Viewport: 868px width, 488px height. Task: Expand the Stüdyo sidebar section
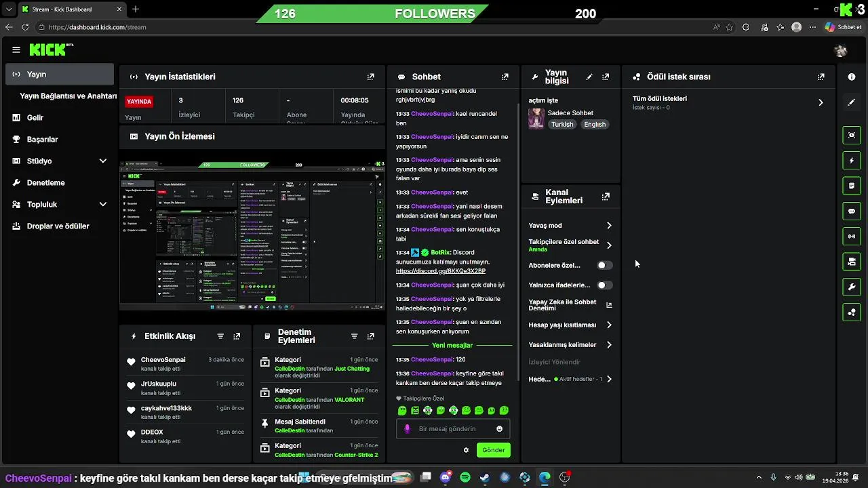pyautogui.click(x=60, y=161)
